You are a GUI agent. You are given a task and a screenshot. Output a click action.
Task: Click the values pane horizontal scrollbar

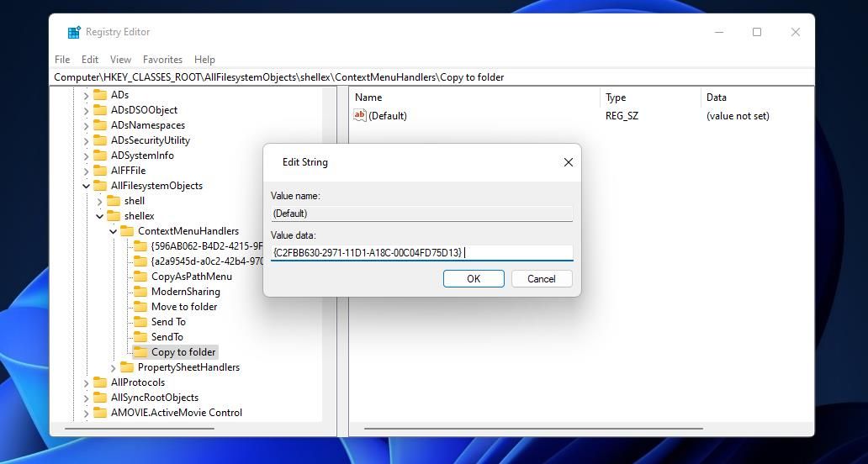click(533, 428)
